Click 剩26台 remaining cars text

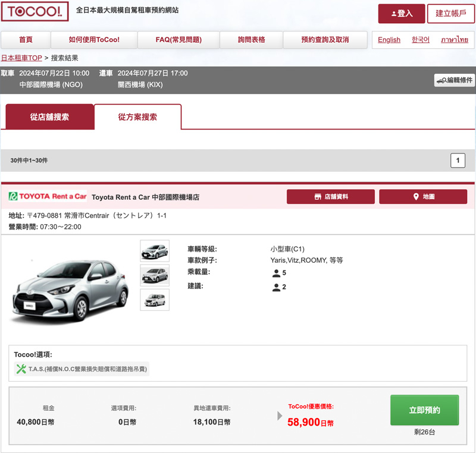[x=424, y=432]
